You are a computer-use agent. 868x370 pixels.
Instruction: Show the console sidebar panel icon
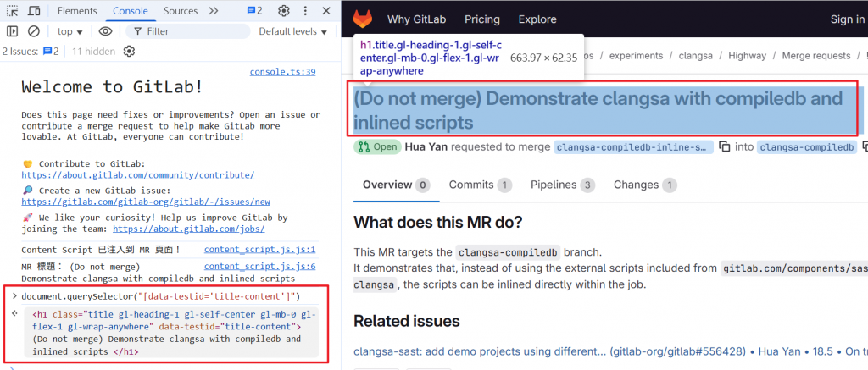point(12,31)
